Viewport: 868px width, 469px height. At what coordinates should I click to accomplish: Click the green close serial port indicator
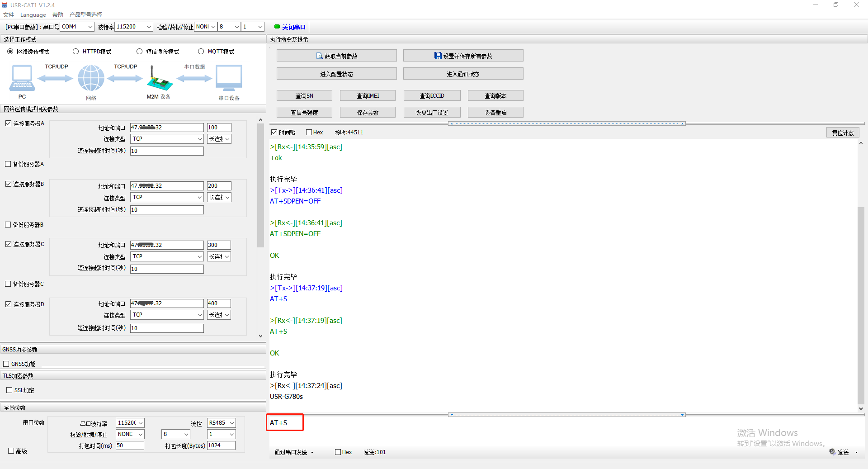277,27
